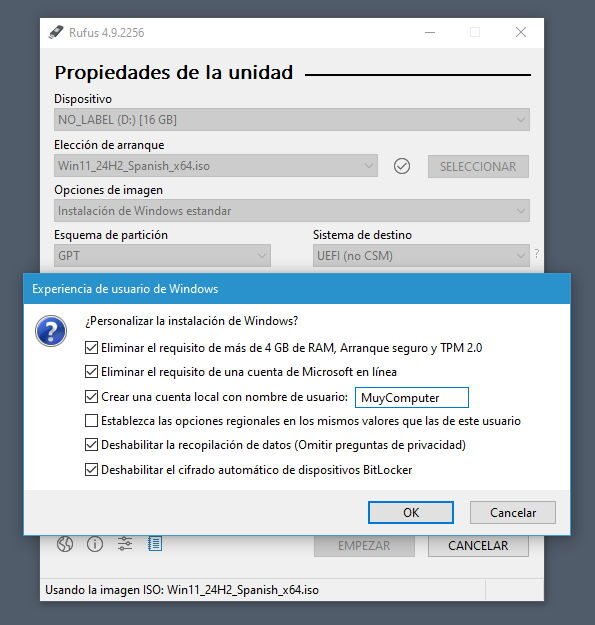The height and width of the screenshot is (625, 595).
Task: Toggle the disable data collection checkbox
Action: point(91,445)
